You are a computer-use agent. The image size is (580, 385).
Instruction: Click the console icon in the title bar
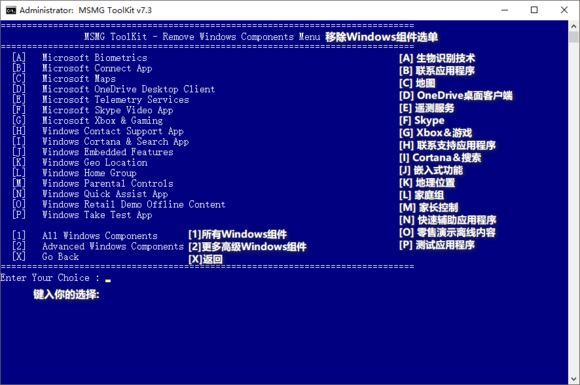coord(11,10)
